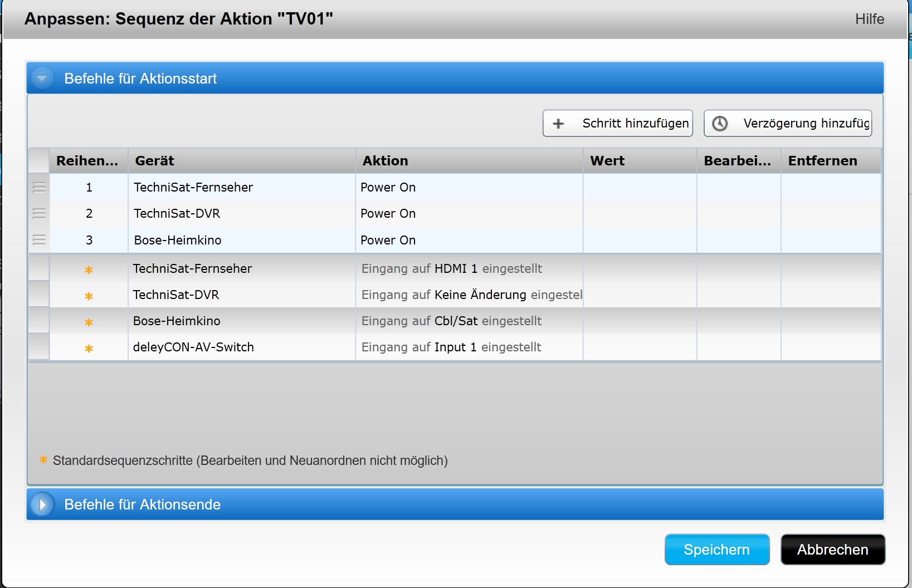
Task: Click the Speichern button
Action: [x=716, y=550]
